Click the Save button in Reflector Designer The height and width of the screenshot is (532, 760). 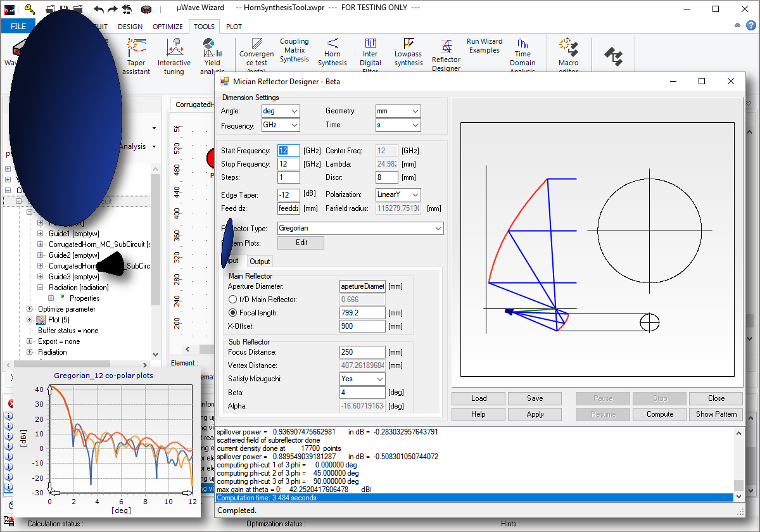[x=535, y=398]
